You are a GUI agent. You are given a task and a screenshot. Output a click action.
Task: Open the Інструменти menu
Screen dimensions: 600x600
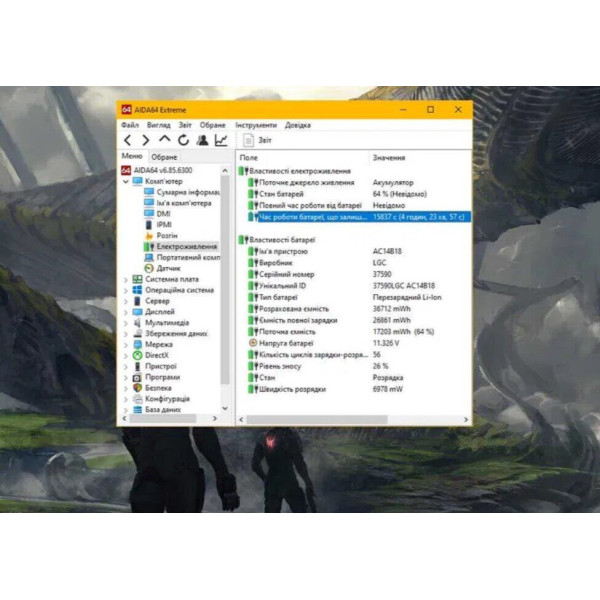256,125
